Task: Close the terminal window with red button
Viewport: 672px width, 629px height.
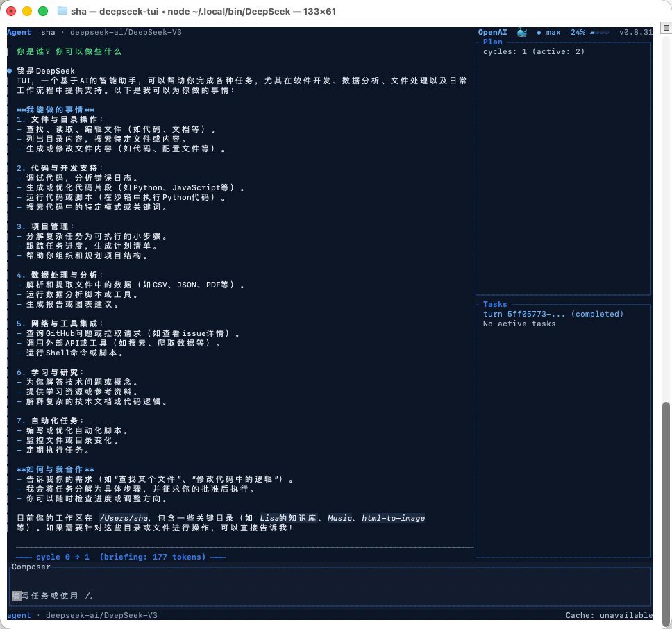Action: click(11, 11)
